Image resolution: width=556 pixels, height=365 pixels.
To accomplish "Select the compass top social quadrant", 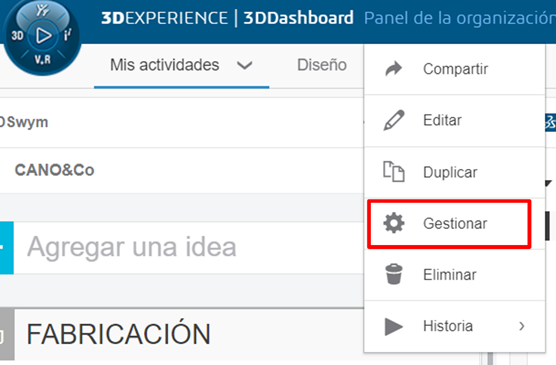I will tap(43, 11).
